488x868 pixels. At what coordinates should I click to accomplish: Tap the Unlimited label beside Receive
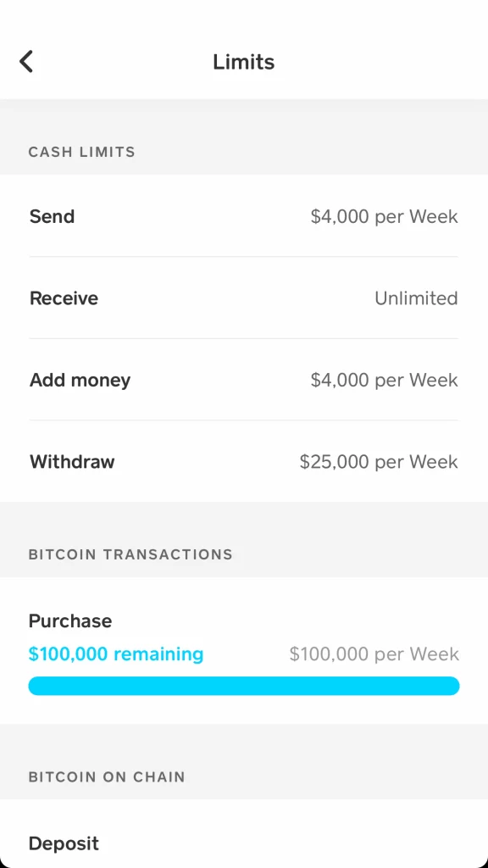click(x=416, y=298)
